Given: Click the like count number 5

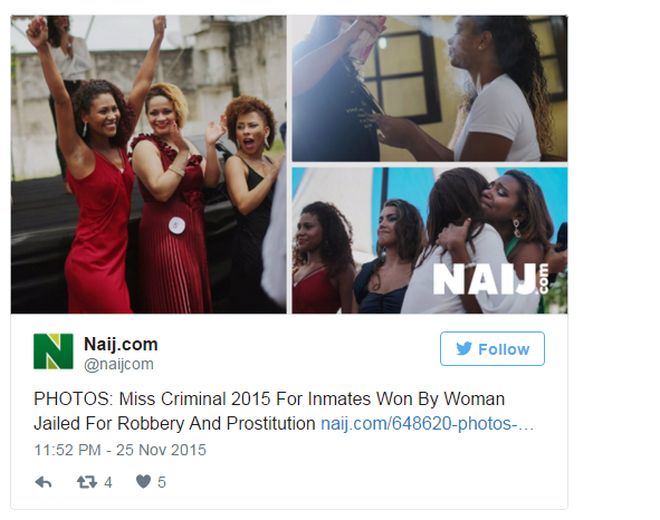Looking at the screenshot, I should (x=162, y=482).
